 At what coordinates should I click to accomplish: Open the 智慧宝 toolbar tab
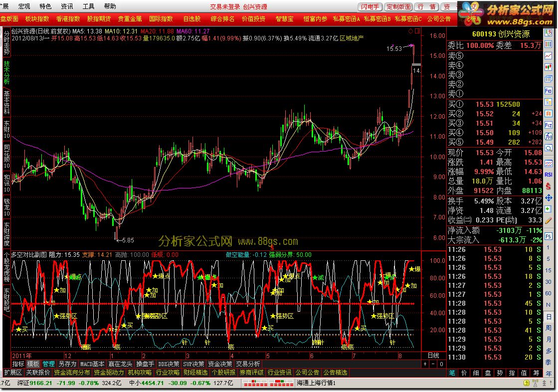284,18
